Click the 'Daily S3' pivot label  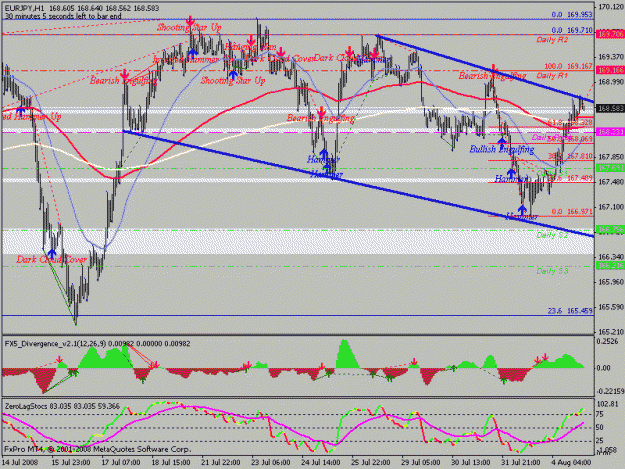tap(552, 271)
